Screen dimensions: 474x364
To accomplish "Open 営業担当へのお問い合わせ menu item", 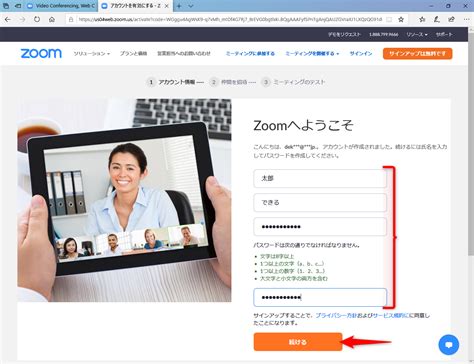I will pos(184,53).
